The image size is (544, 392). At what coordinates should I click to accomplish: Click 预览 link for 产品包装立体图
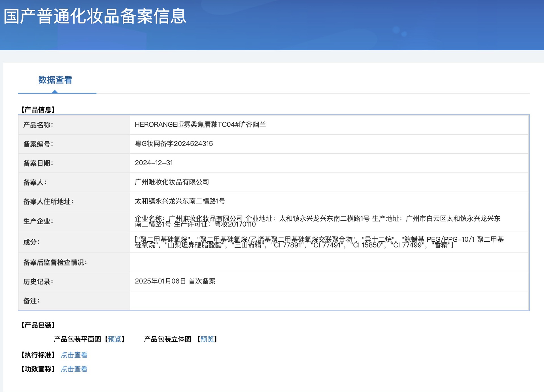tap(207, 339)
